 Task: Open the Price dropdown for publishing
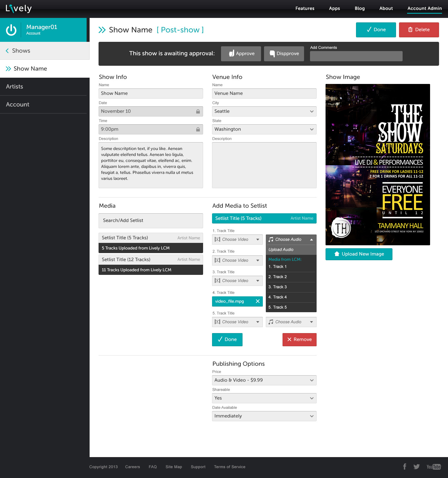coord(264,380)
